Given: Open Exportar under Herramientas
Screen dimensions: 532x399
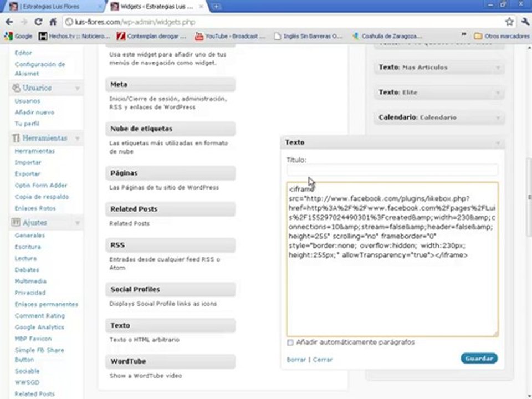Looking at the screenshot, I should [x=28, y=174].
